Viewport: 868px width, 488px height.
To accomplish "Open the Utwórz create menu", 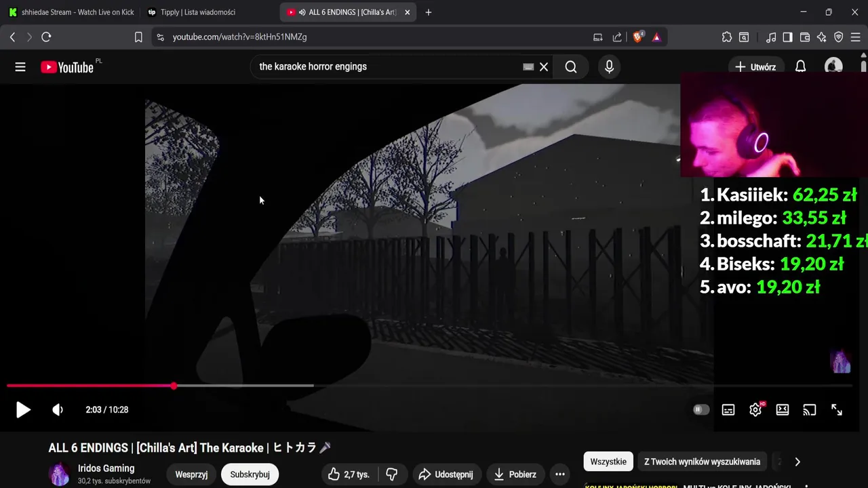I will pyautogui.click(x=755, y=67).
